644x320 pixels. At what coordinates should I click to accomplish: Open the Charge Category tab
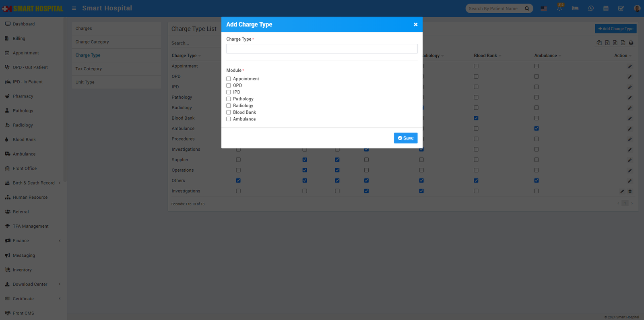[x=92, y=42]
